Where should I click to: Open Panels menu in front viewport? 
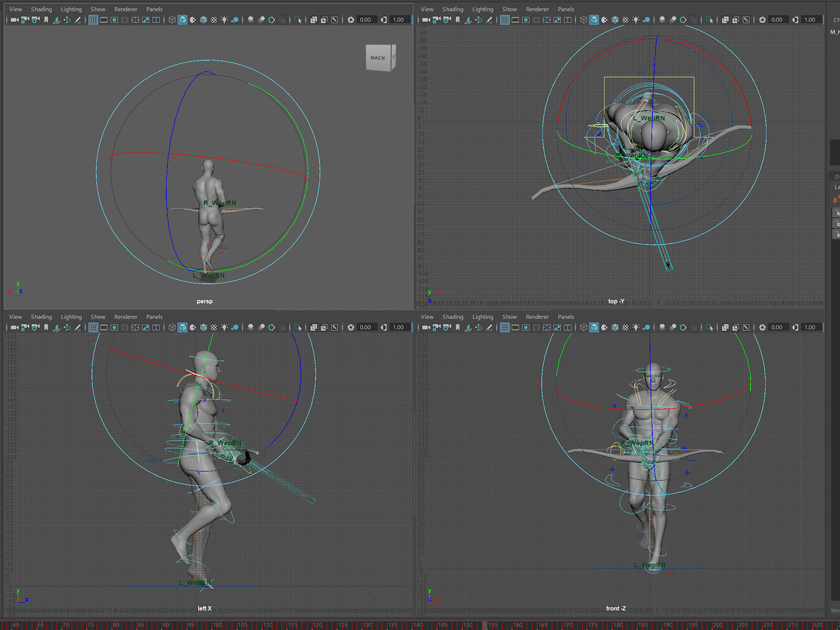pos(566,317)
